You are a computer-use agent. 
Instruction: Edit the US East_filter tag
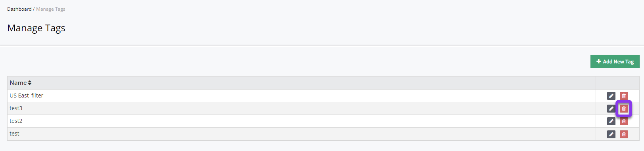(x=611, y=96)
